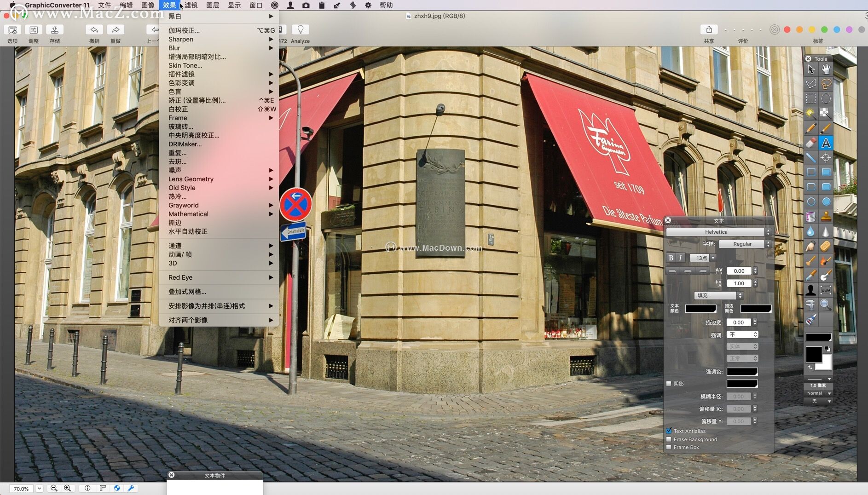Select the line drawing tool

pyautogui.click(x=811, y=158)
